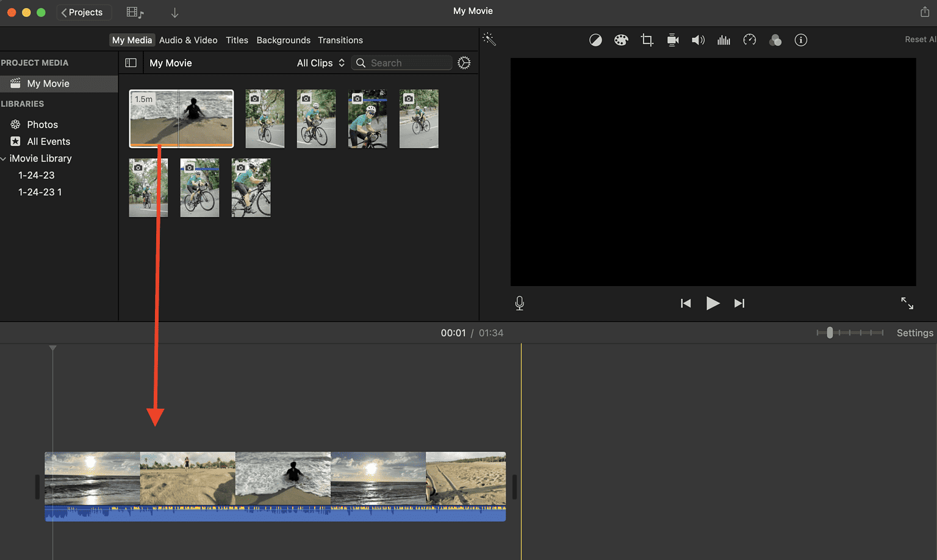Screen dimensions: 937x560
Task: Open the Cropping tool
Action: (x=647, y=40)
